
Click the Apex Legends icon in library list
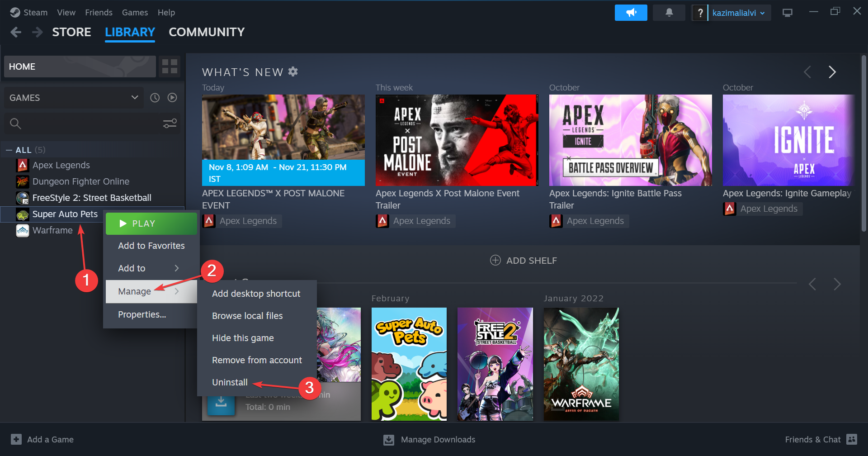click(x=22, y=165)
